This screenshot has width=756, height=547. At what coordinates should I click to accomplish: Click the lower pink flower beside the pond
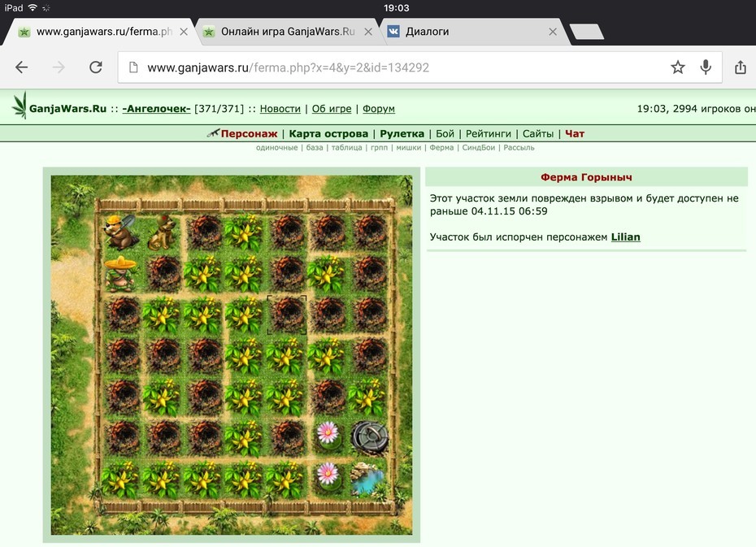(328, 479)
